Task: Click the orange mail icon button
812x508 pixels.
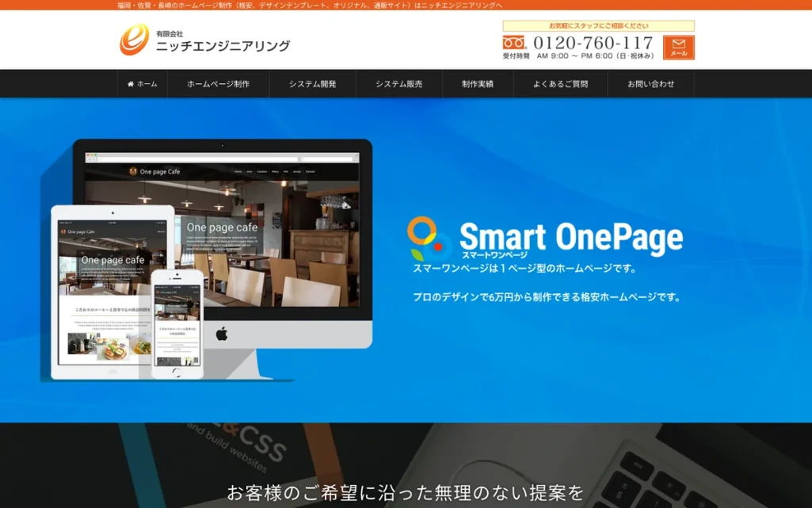Action: point(678,48)
